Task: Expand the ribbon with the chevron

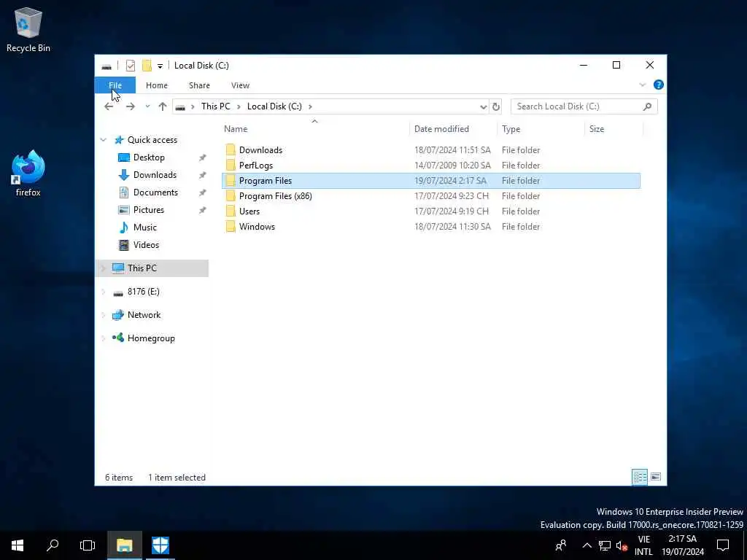Action: pos(642,85)
